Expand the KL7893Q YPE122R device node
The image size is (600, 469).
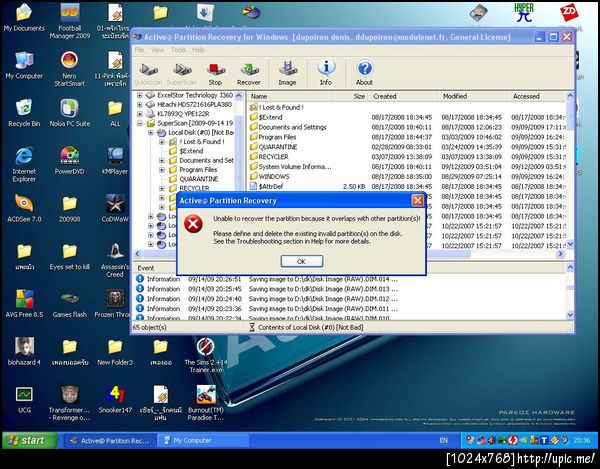140,114
